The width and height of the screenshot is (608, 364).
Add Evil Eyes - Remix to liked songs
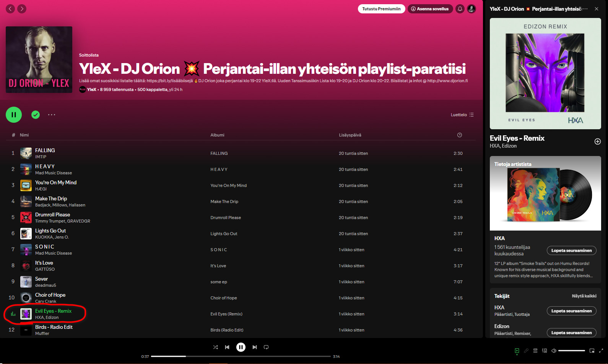[x=598, y=141]
